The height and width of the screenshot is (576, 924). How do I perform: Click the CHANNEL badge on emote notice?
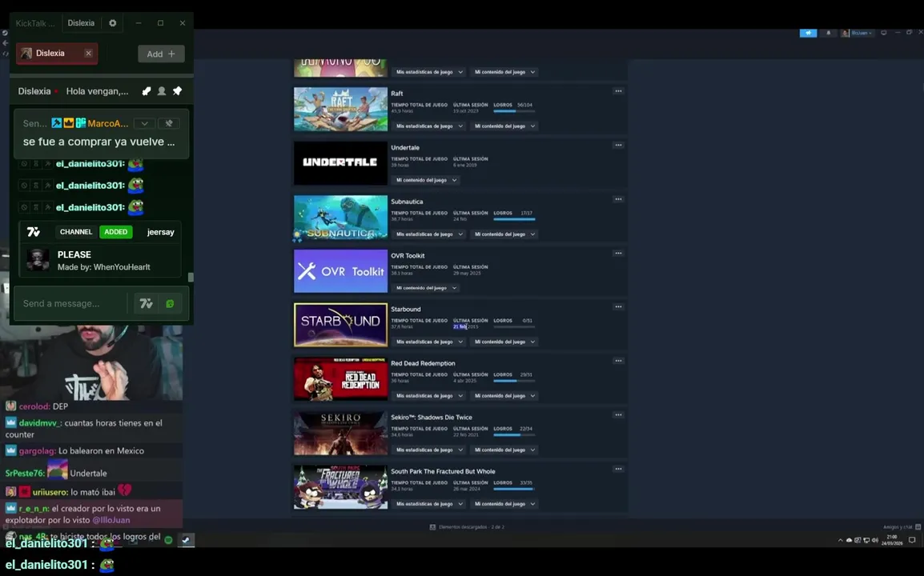pos(76,231)
